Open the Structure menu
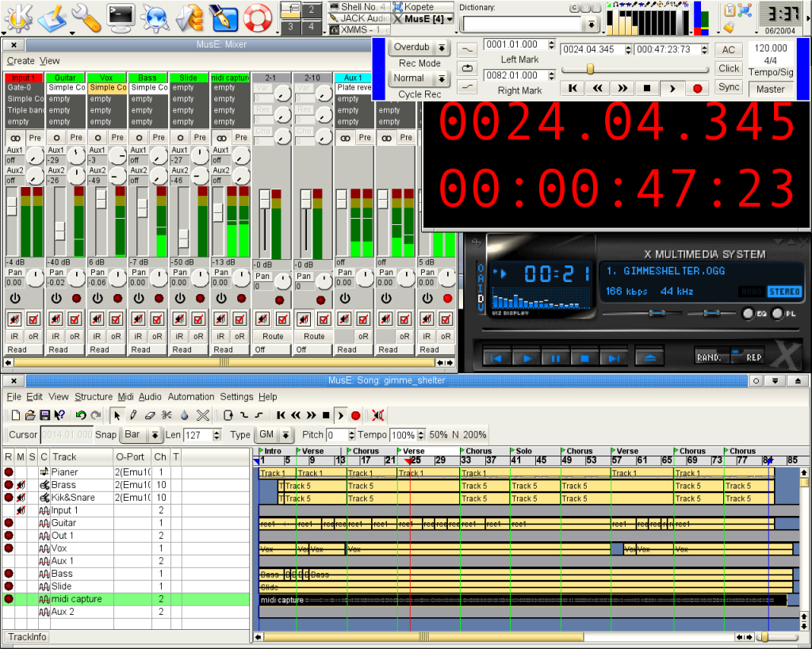Image resolution: width=812 pixels, height=649 pixels. 94,396
